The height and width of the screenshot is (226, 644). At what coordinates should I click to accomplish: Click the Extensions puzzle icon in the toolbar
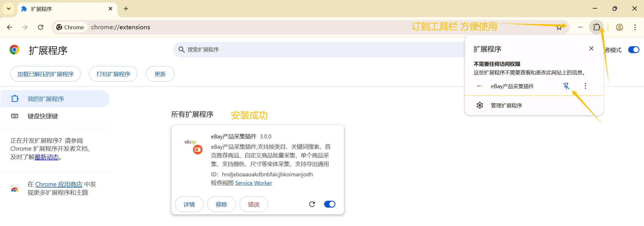click(597, 27)
